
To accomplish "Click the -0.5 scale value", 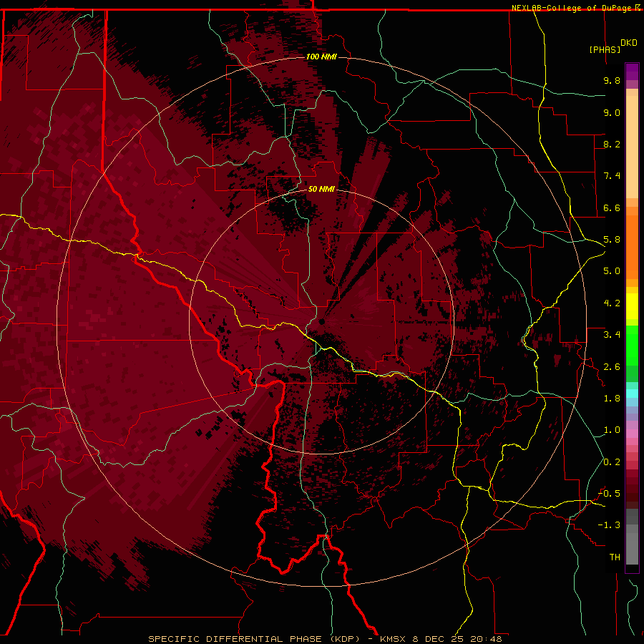I will tap(609, 494).
